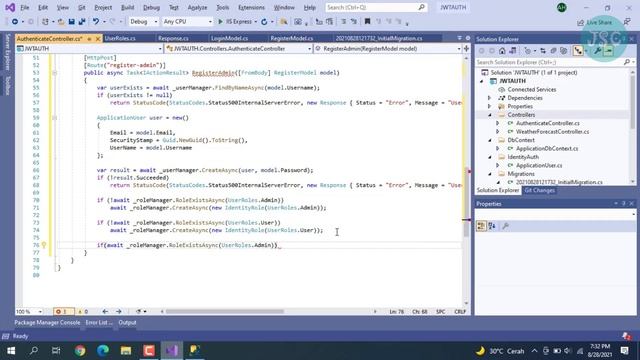This screenshot has height=360, width=640.
Task: Click the split editor window icon
Action: 466,49
